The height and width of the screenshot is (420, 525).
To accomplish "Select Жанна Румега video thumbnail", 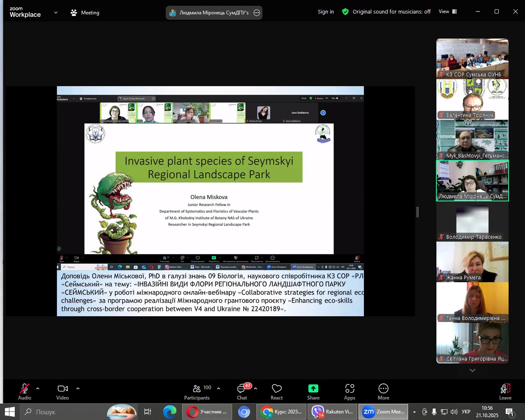I will pos(472,262).
